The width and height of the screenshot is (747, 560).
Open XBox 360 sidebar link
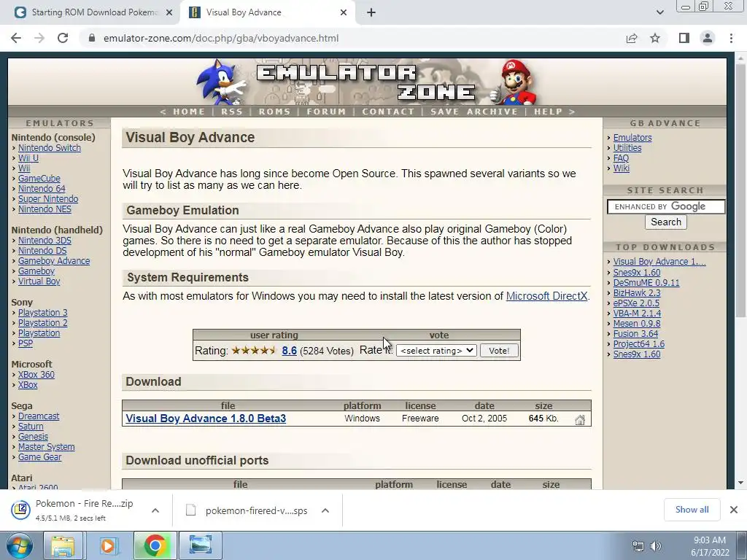click(36, 374)
